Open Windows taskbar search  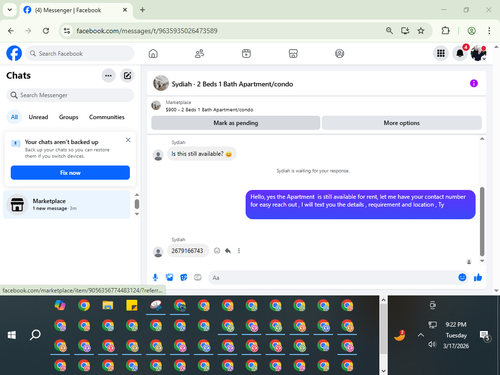tap(35, 334)
